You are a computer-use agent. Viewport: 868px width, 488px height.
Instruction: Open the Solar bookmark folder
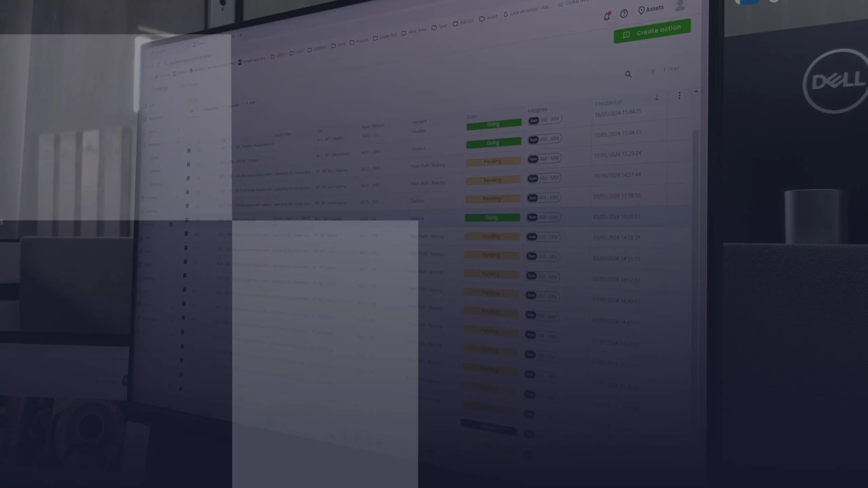(439, 26)
